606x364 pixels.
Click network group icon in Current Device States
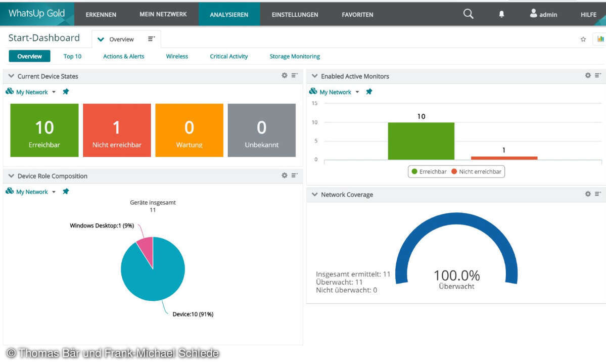click(x=10, y=91)
